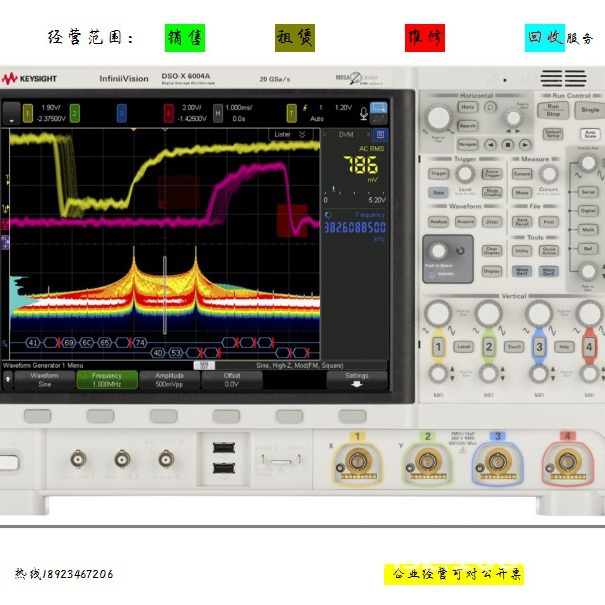Viewport: 605px width, 605px height.
Task: Tap the T trigger badge on screen
Action: 292,113
